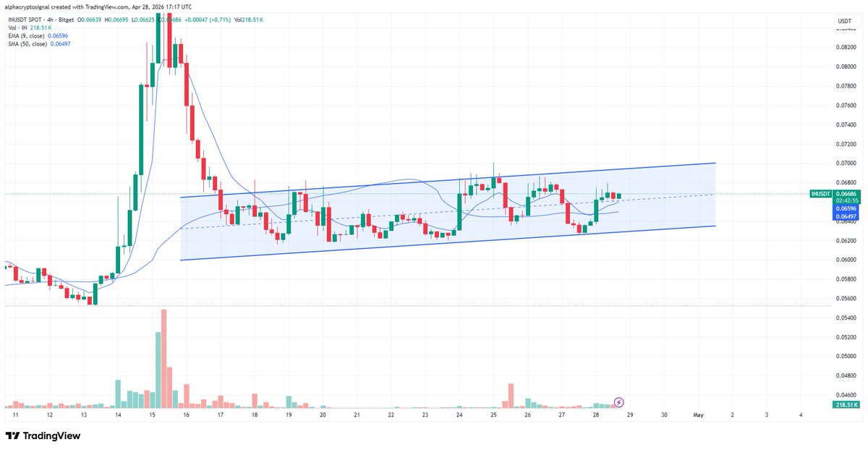This screenshot has width=868, height=450.
Task: Click the time axis at the bottom of the chart
Action: [x=434, y=415]
